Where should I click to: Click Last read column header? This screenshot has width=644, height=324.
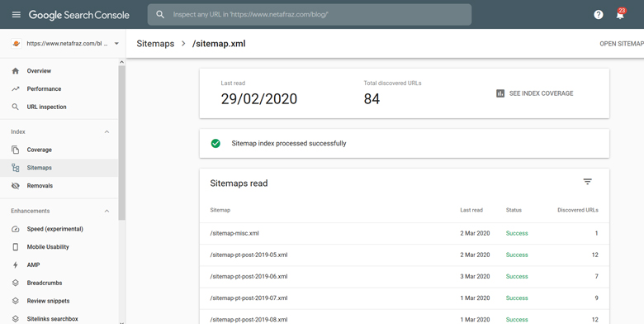click(x=471, y=210)
